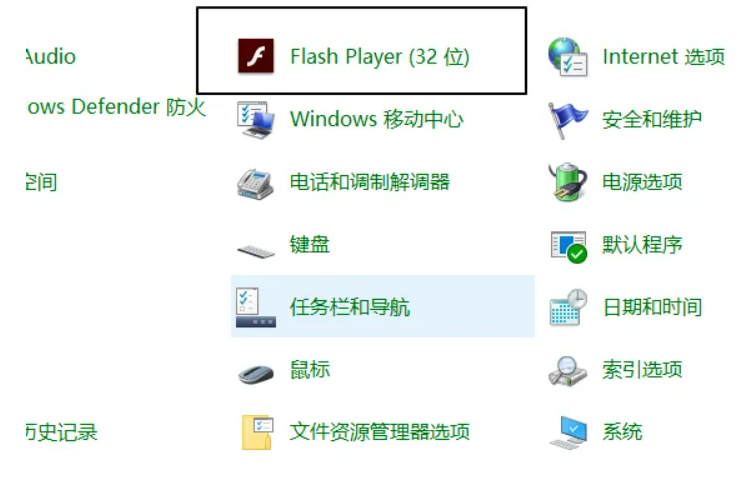Open the File Explorer options folder icon

(x=257, y=432)
